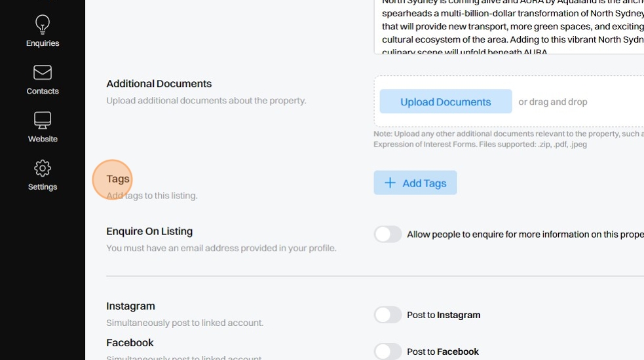
Task: Click the plus icon beside Add Tags
Action: click(390, 183)
